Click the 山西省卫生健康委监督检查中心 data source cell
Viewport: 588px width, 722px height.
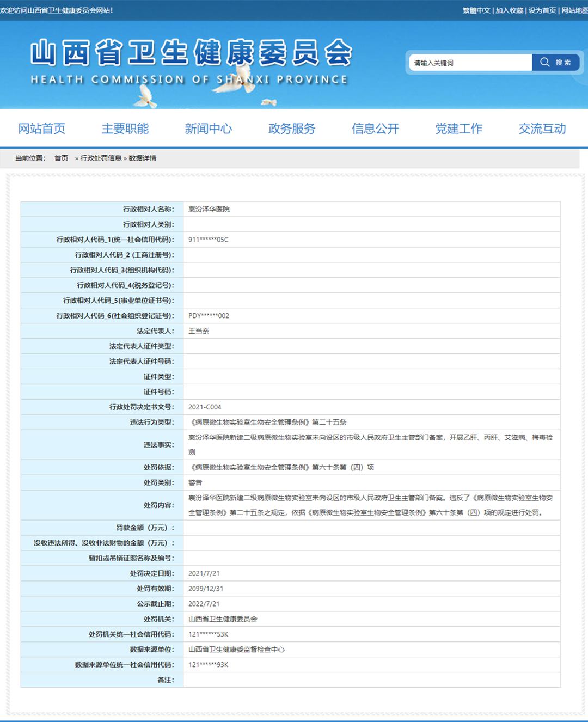(236, 650)
